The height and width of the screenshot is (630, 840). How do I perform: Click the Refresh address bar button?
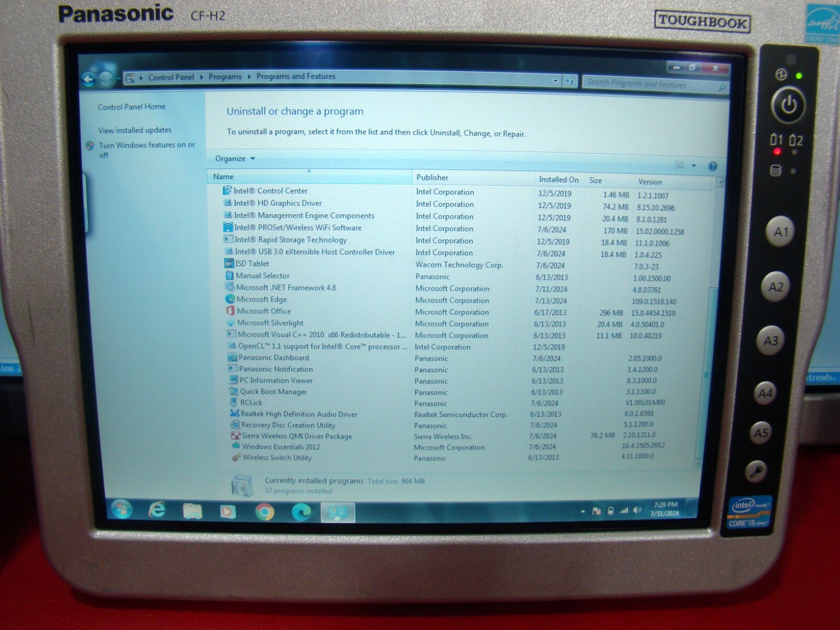pyautogui.click(x=570, y=81)
